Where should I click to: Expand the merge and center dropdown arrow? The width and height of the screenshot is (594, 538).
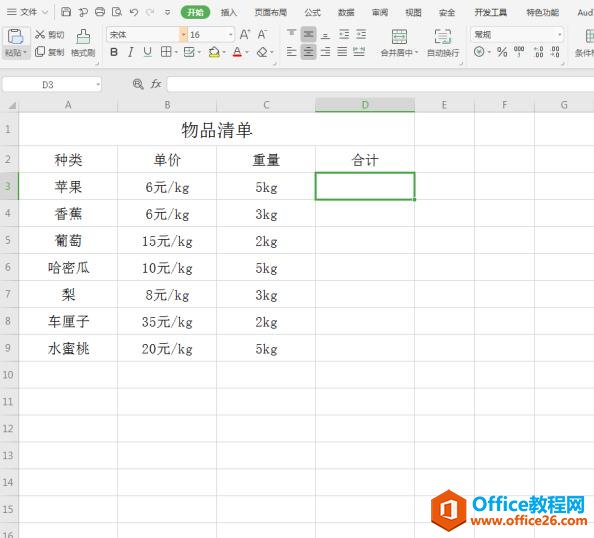416,52
